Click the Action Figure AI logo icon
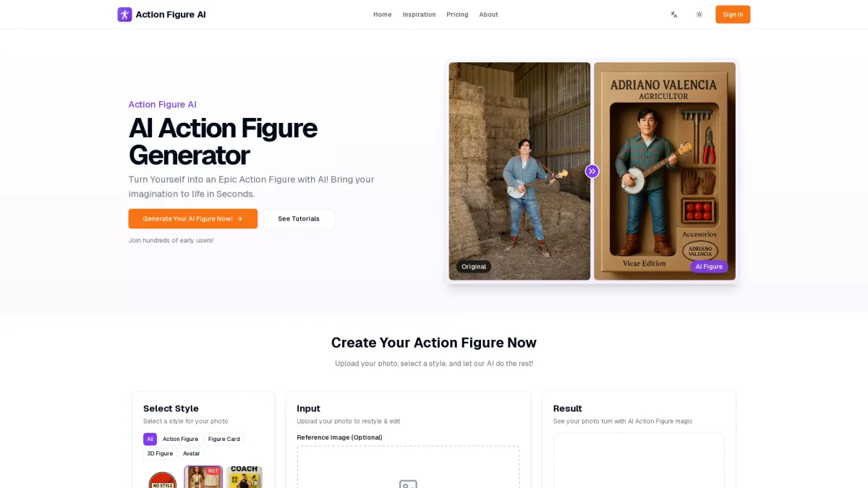 (124, 14)
